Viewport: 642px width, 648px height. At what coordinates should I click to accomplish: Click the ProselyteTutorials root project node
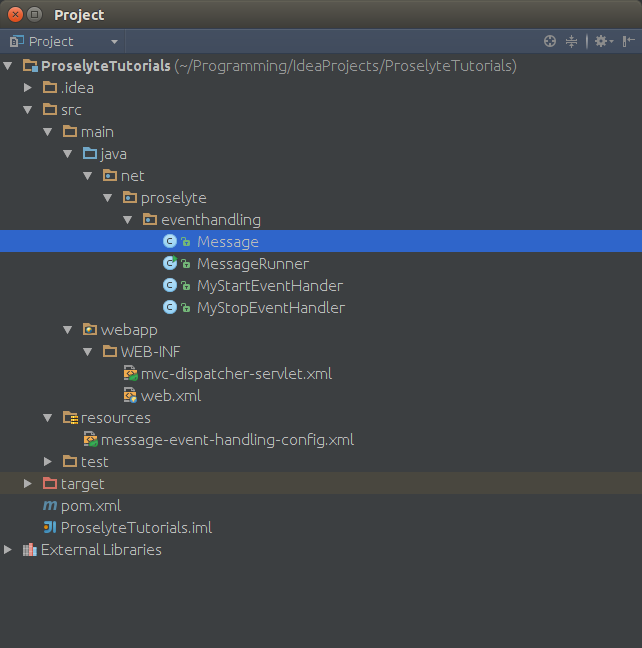[105, 66]
